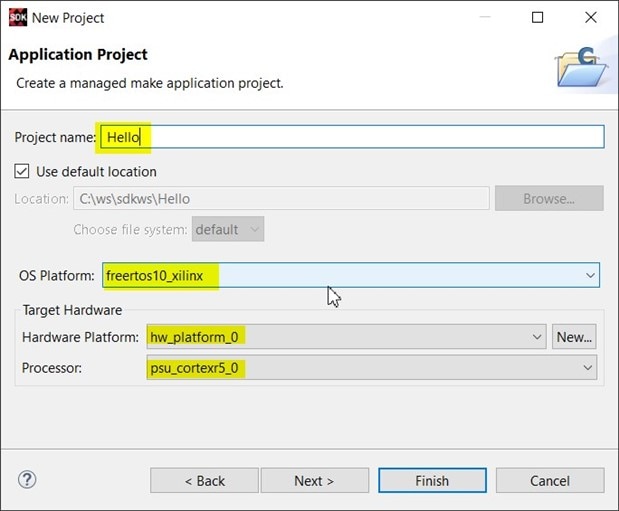Open help via the question mark icon

tap(27, 480)
